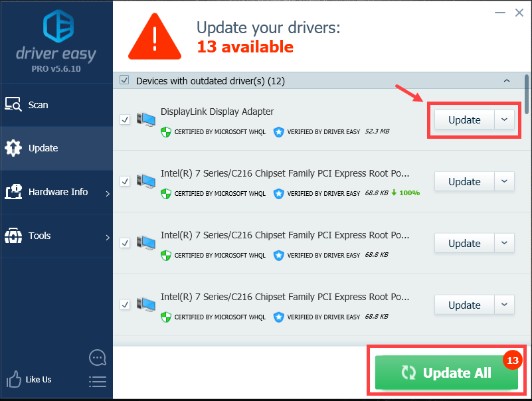Open the dropdown arrow next to DisplayLink Update
532x401 pixels.
click(504, 120)
